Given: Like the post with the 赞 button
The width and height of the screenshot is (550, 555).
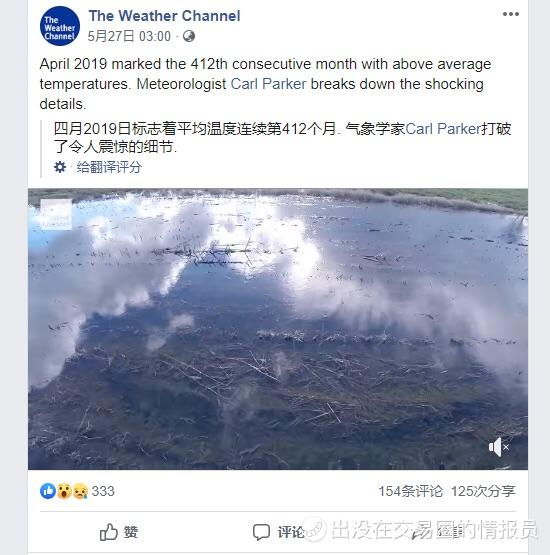Looking at the screenshot, I should coord(119,532).
